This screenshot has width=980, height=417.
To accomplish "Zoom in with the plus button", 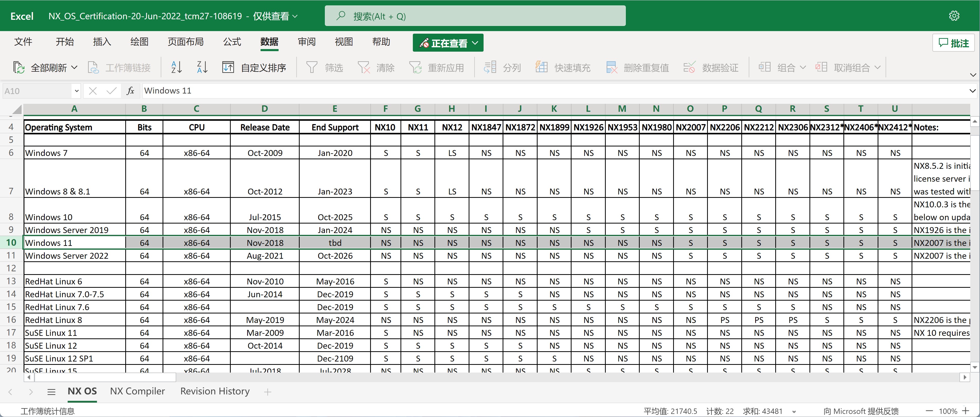I will point(966,411).
